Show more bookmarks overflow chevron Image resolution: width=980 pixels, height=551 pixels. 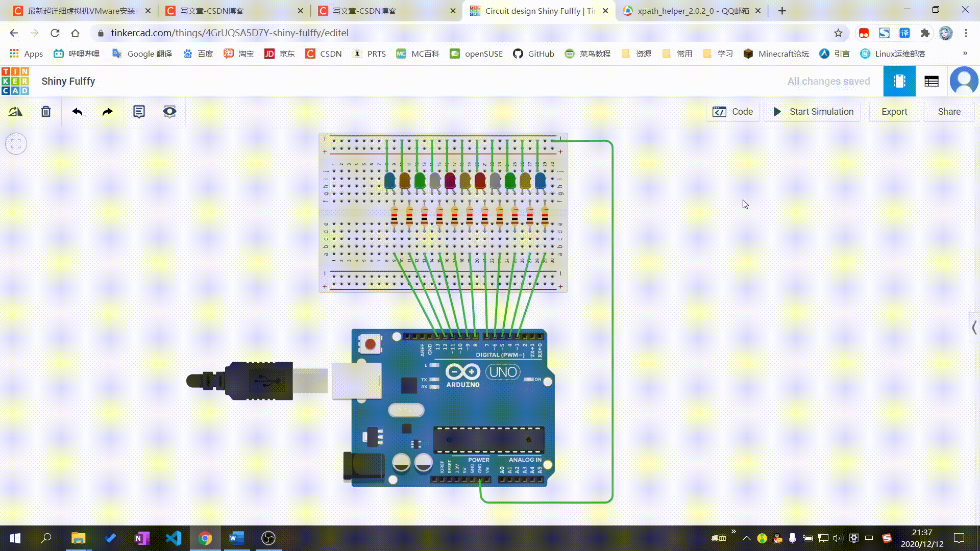pos(965,54)
